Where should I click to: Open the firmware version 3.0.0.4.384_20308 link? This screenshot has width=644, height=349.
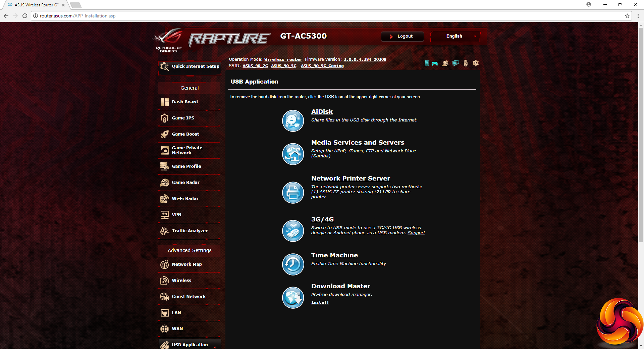point(365,59)
